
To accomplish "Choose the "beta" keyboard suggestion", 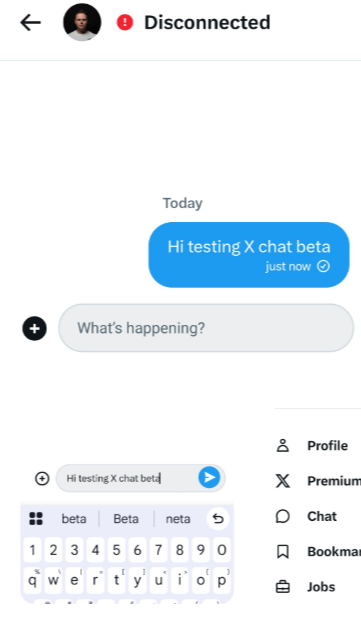I will (x=74, y=519).
